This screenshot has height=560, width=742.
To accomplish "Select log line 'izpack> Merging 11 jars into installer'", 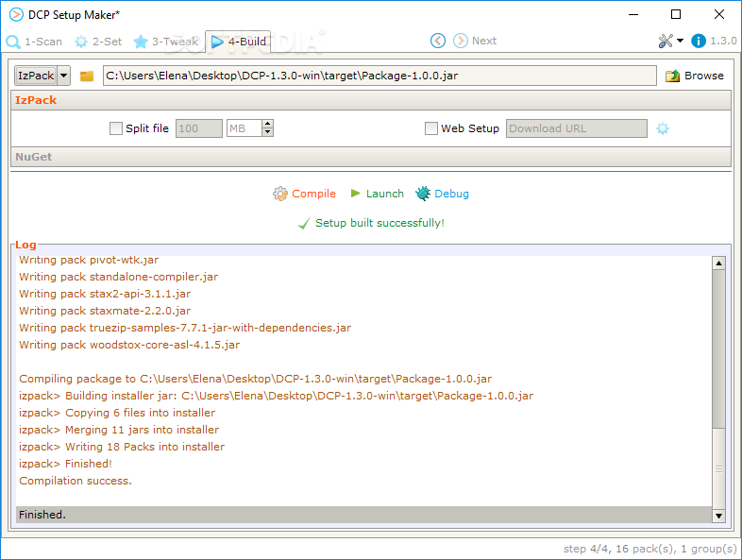I will 119,430.
